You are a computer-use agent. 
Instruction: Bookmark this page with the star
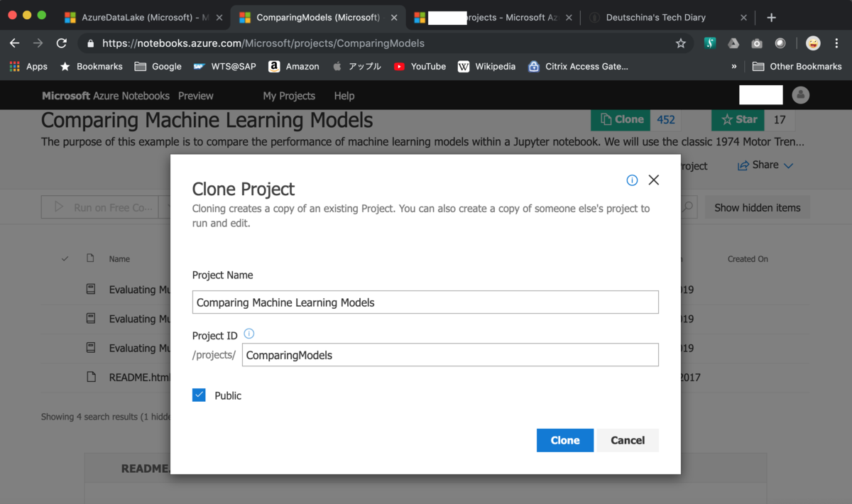(681, 43)
